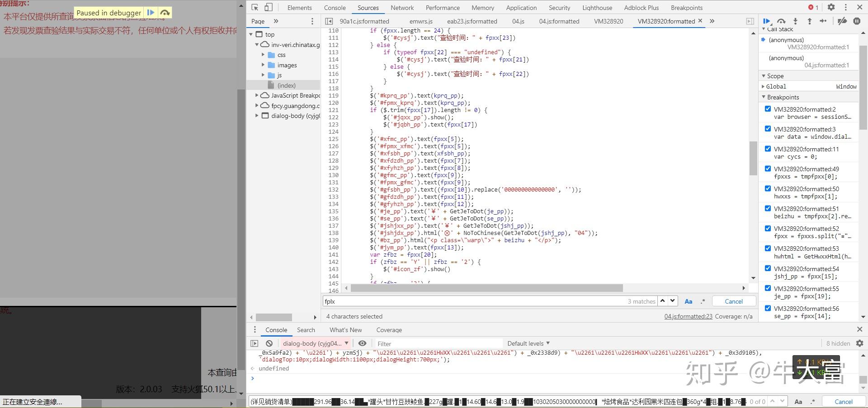
Task: Uncheck breakpoint VM328920:formatted:54
Action: 768,268
